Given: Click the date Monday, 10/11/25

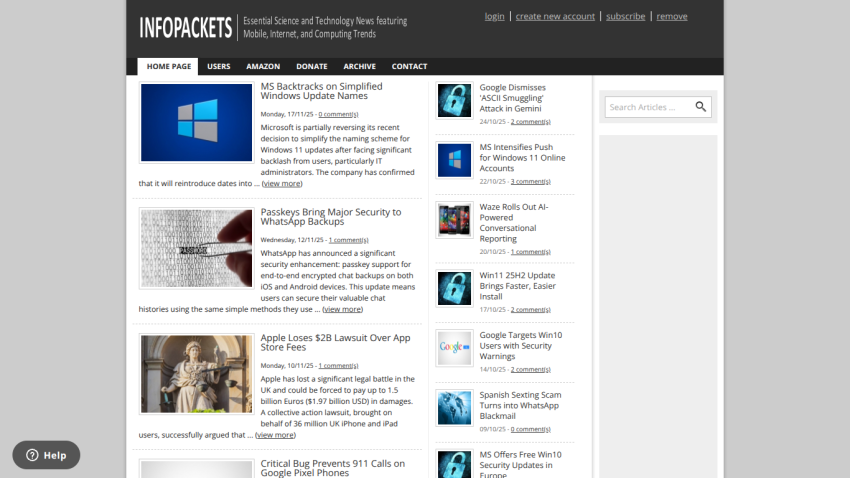Looking at the screenshot, I should point(287,366).
